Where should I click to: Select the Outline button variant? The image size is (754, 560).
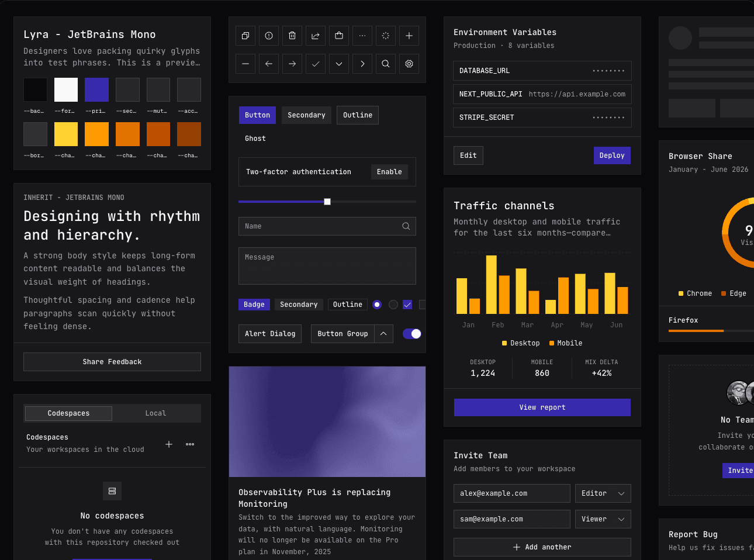[358, 115]
